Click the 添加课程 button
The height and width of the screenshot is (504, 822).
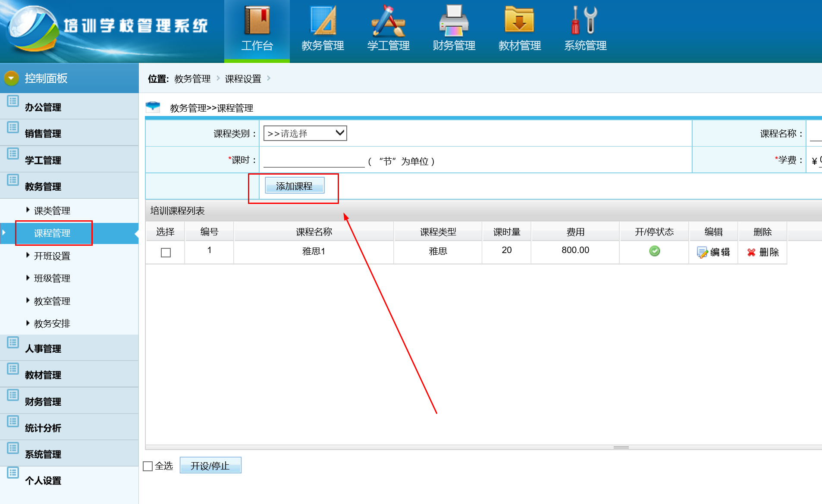294,186
